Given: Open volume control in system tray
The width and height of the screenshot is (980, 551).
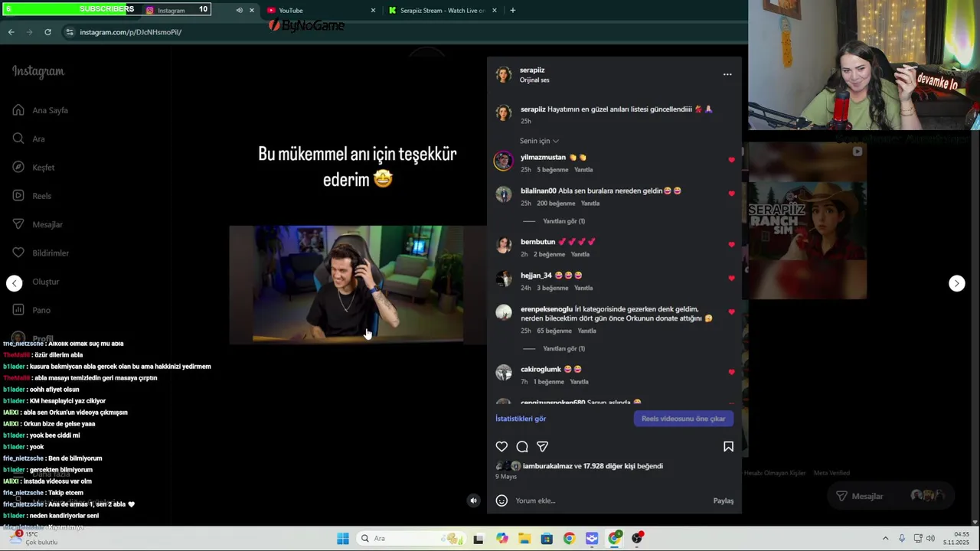Looking at the screenshot, I should 931,539.
